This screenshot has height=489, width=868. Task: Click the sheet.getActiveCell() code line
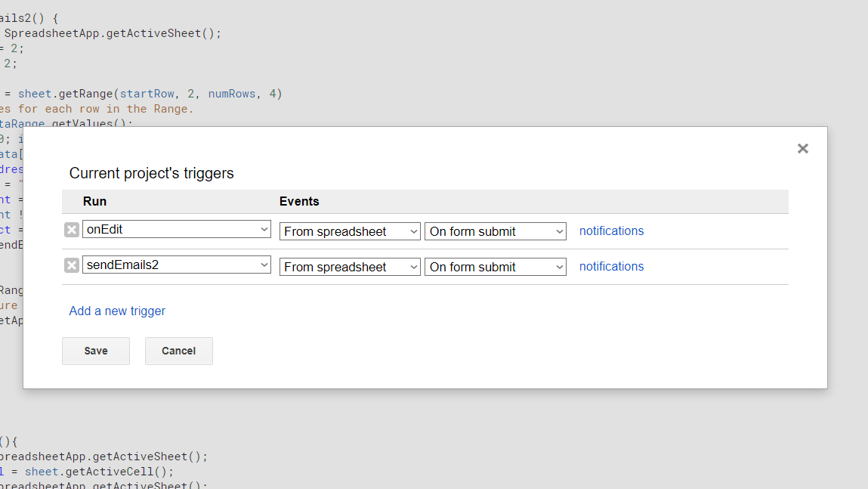pyautogui.click(x=98, y=472)
